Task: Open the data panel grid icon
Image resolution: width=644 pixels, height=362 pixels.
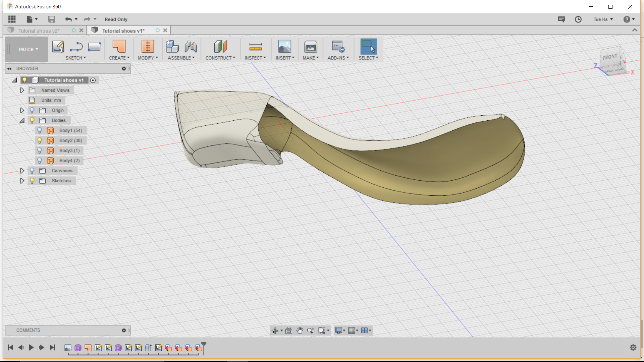Action: click(x=12, y=19)
